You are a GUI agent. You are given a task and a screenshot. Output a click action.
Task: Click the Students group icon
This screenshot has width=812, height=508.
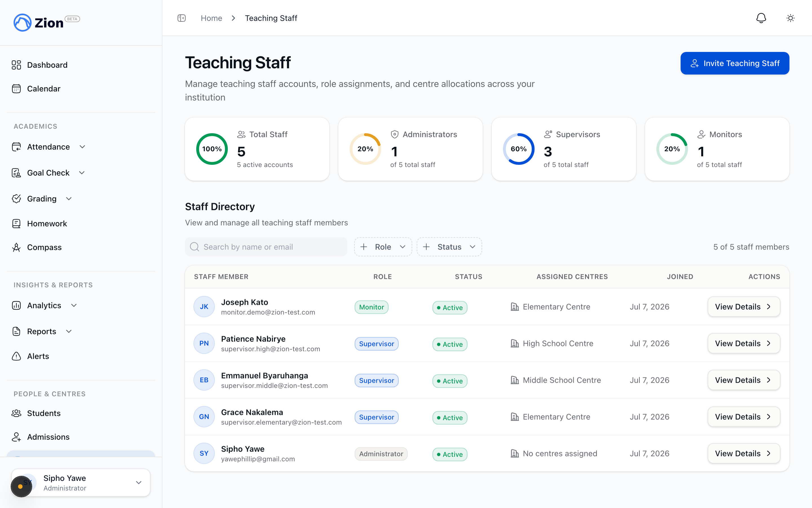tap(16, 413)
